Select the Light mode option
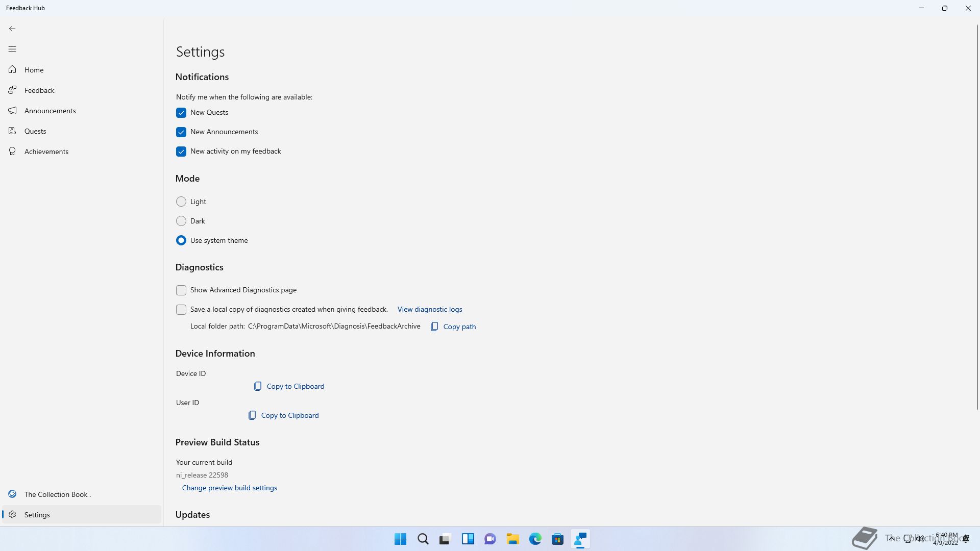The width and height of the screenshot is (980, 551). point(181,202)
